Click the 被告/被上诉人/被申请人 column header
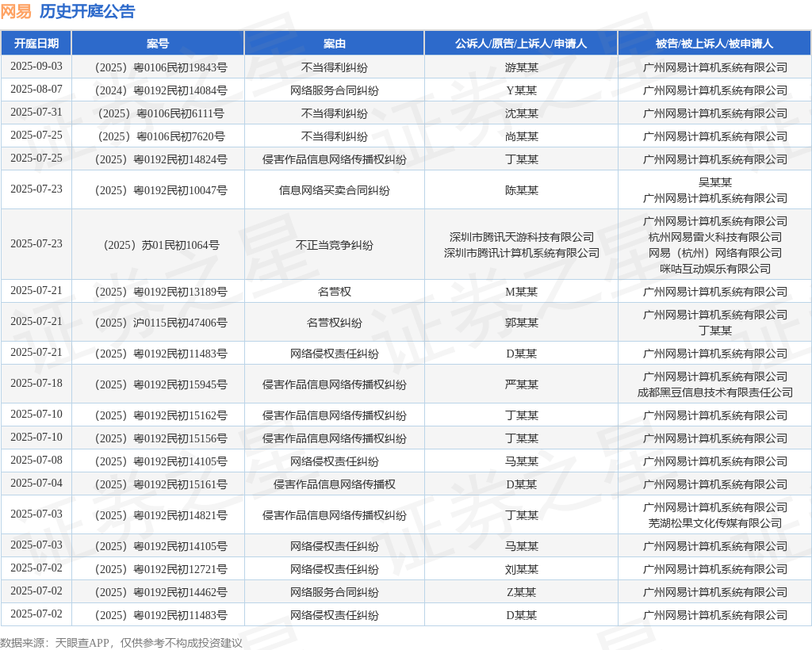Viewport: 812px width, 650px height. [x=714, y=44]
